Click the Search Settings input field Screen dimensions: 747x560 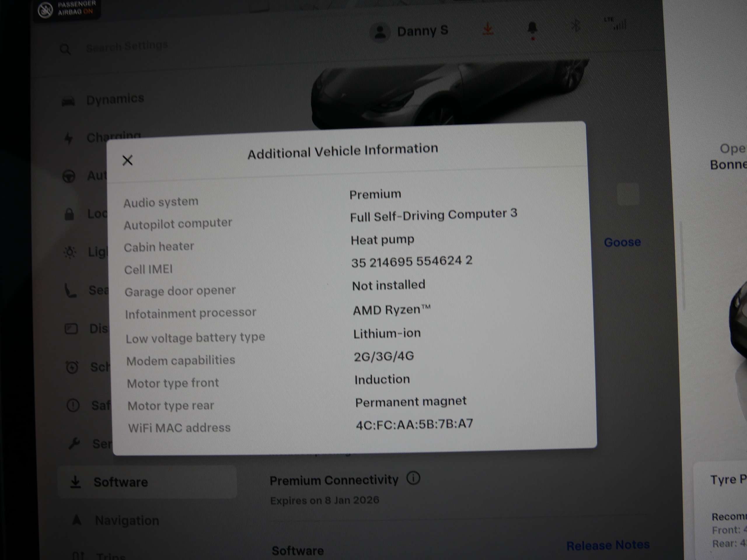click(x=127, y=46)
